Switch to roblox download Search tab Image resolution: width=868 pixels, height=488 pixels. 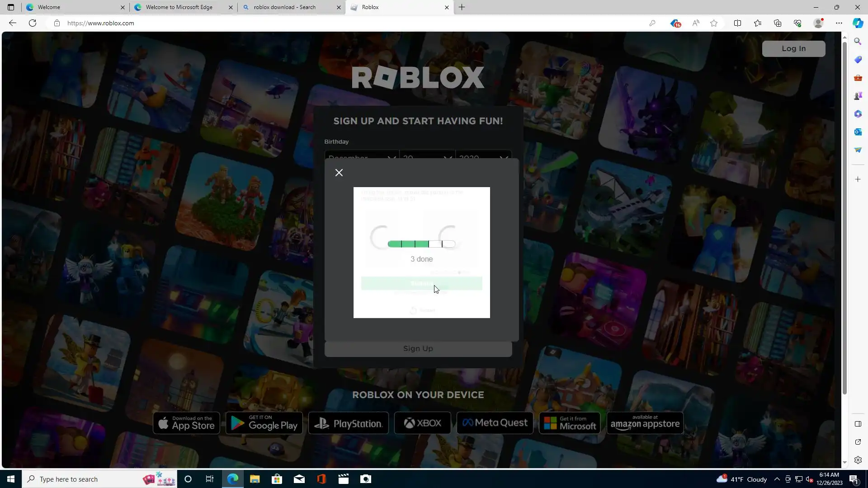click(285, 7)
